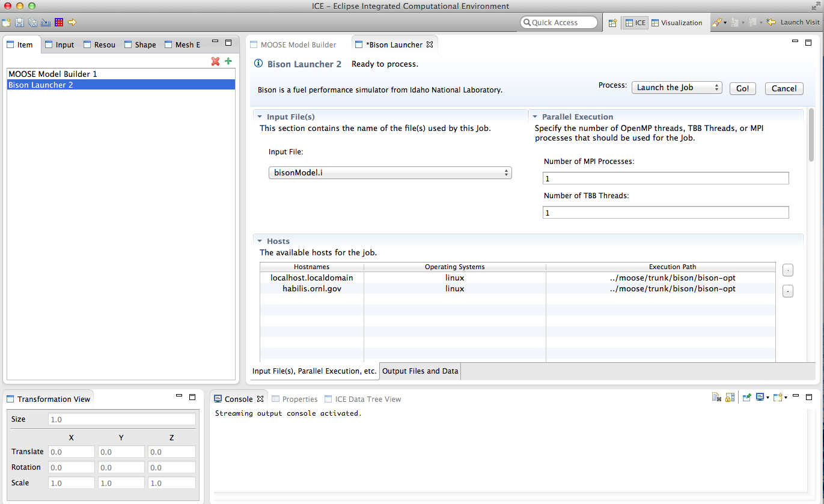The height and width of the screenshot is (504, 824).
Task: Close the Bison Launcher editor tab
Action: pos(430,44)
